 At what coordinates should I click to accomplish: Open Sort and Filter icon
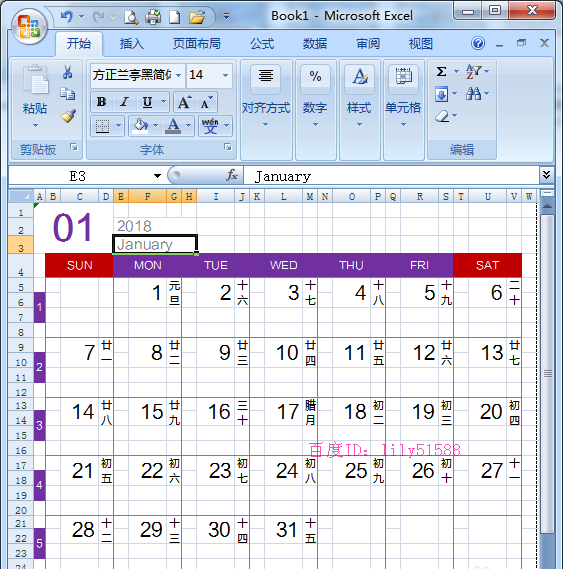pyautogui.click(x=474, y=71)
